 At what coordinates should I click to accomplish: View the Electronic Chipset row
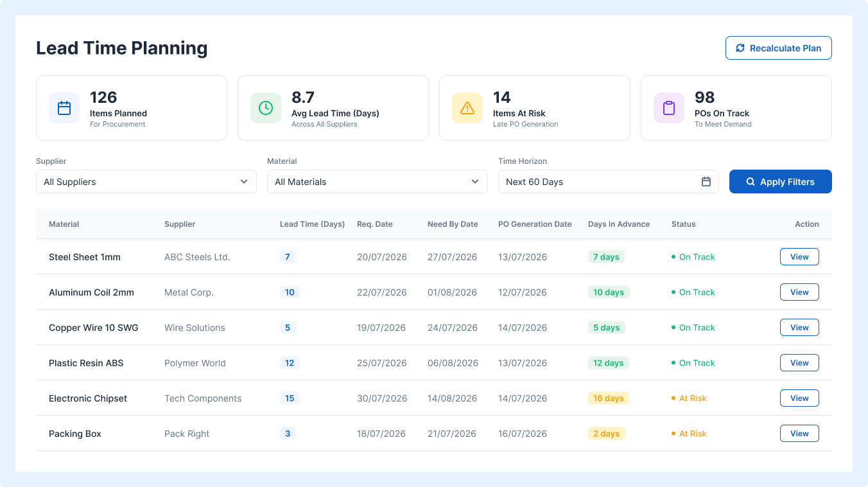[799, 398]
